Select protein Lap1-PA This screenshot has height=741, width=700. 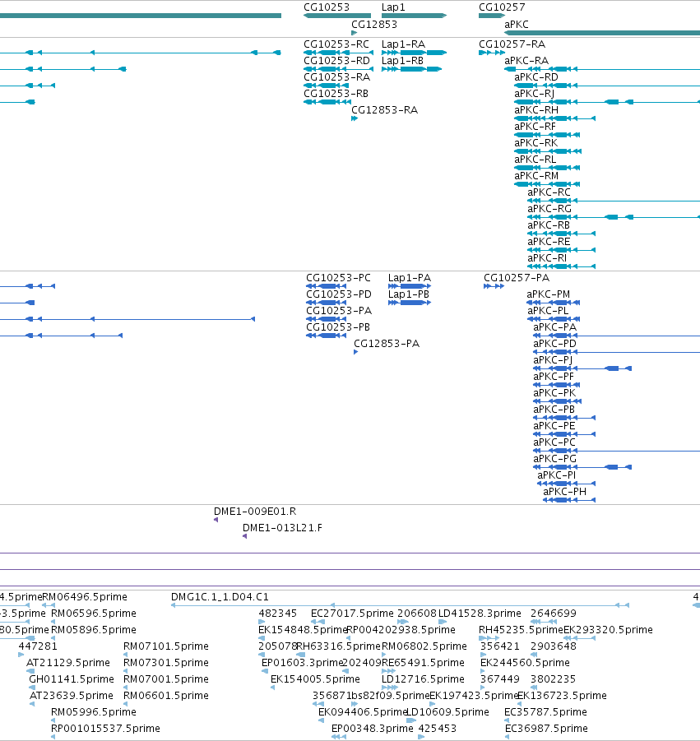pyautogui.click(x=410, y=278)
